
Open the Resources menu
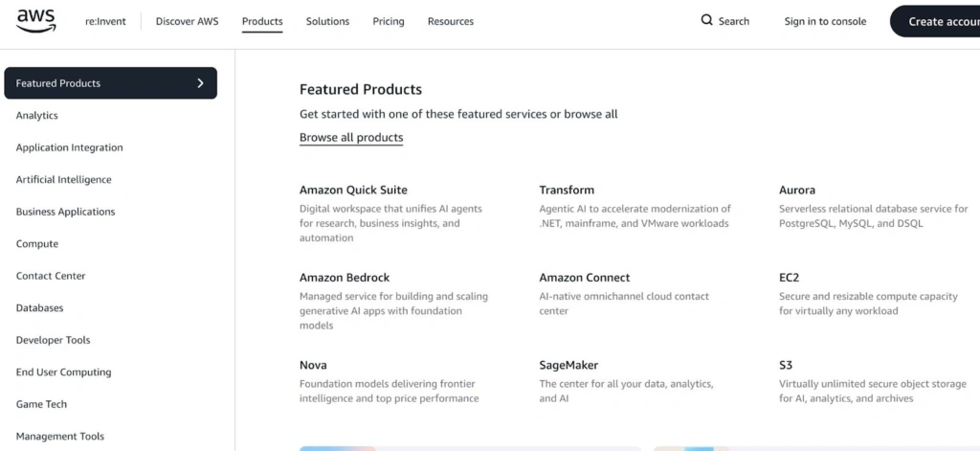point(451,21)
